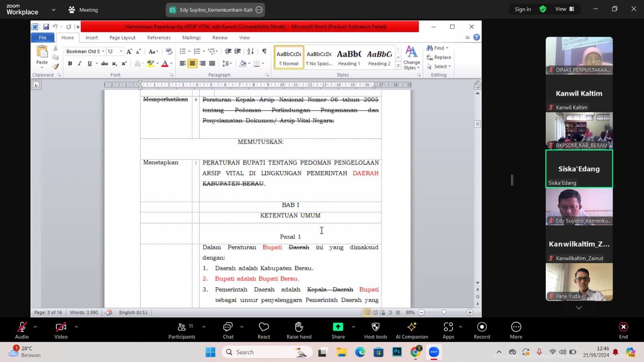Toggle Show/Hide paragraph marks
This screenshot has height=362, width=644.
click(x=264, y=51)
